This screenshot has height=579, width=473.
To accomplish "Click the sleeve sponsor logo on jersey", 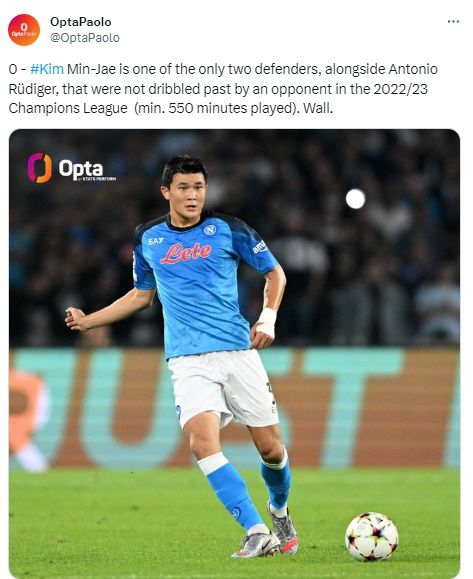I will click(260, 247).
